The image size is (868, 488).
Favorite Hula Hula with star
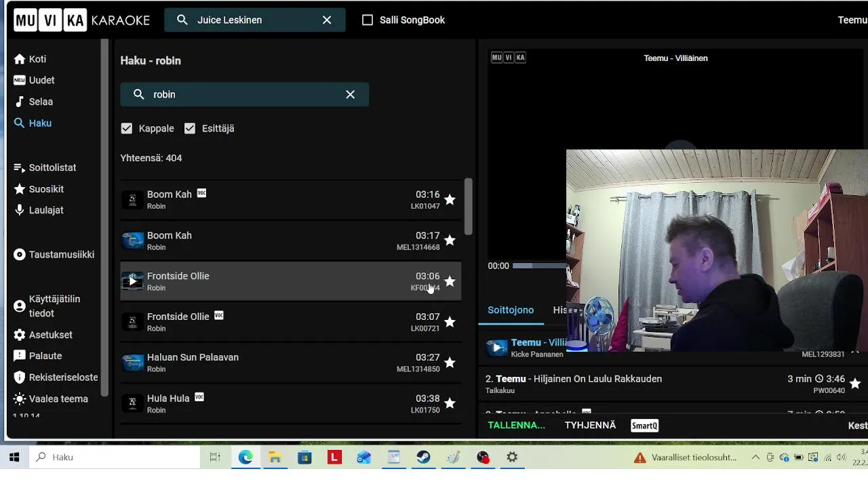[450, 403]
